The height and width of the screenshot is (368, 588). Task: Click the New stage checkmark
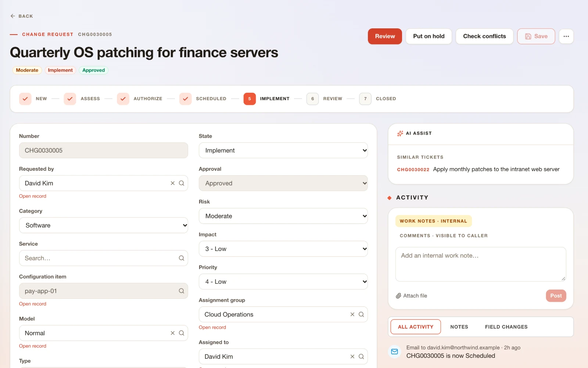[25, 99]
